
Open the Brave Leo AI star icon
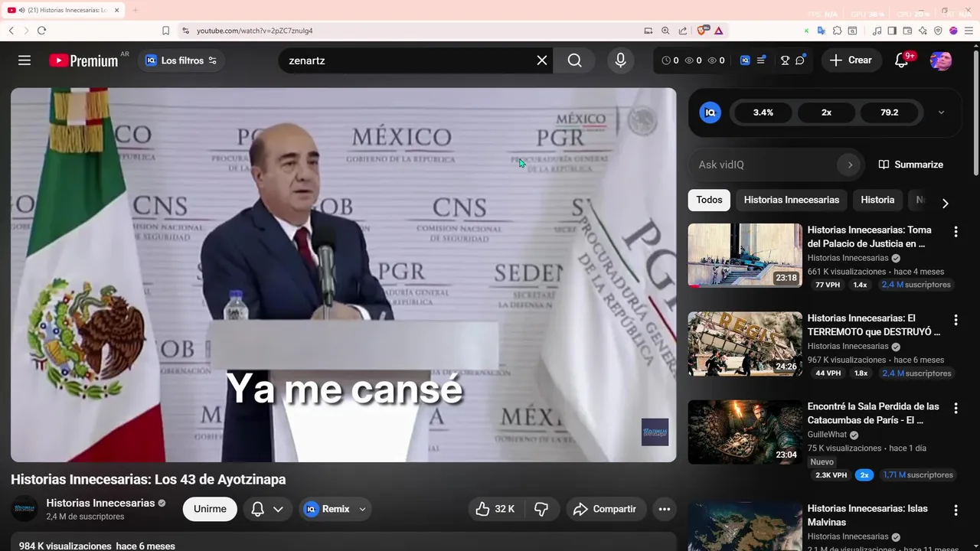click(x=923, y=31)
